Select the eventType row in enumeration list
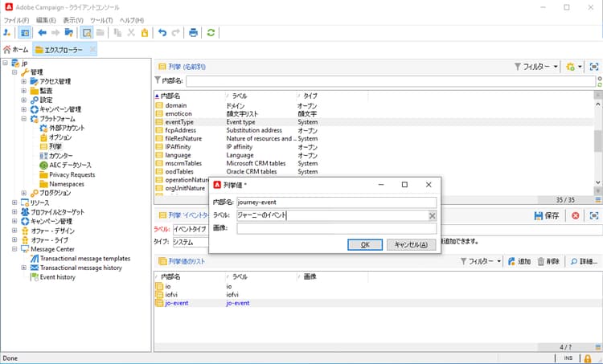Image resolution: width=603 pixels, height=364 pixels. [x=375, y=122]
